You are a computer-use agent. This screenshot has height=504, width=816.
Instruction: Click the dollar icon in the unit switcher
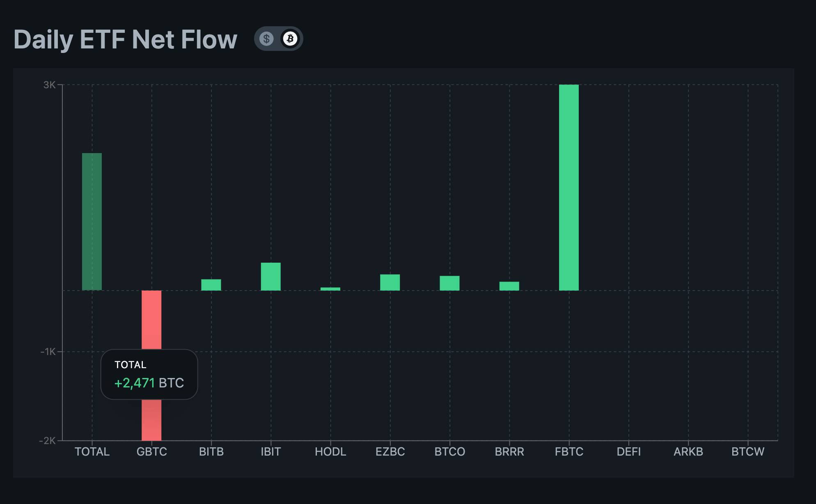pos(267,38)
